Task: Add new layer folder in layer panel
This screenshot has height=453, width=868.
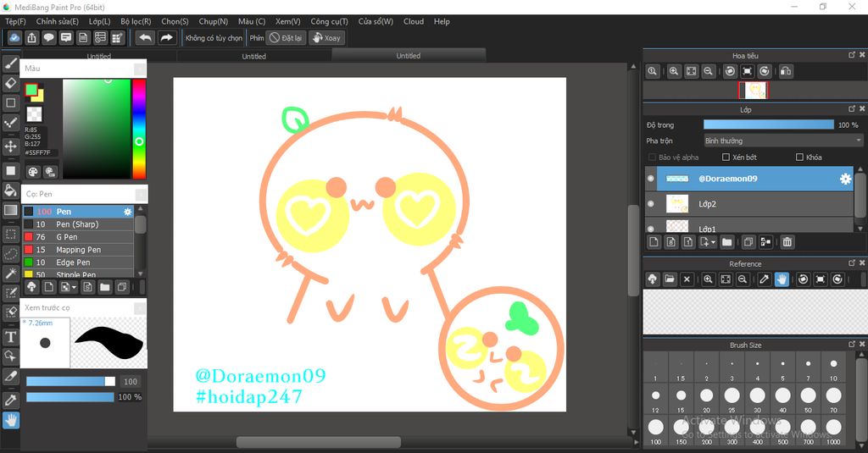Action: (x=726, y=241)
